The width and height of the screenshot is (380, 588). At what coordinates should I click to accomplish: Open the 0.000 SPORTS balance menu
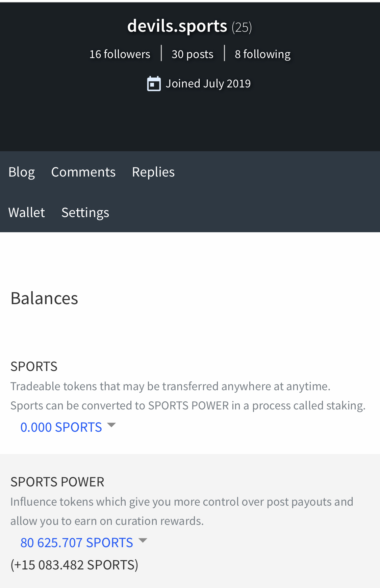pos(61,427)
